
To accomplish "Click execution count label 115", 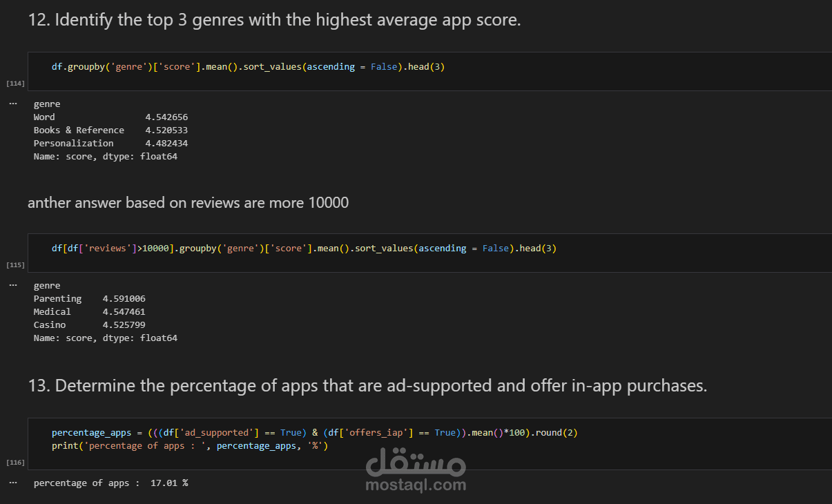I will pyautogui.click(x=15, y=265).
